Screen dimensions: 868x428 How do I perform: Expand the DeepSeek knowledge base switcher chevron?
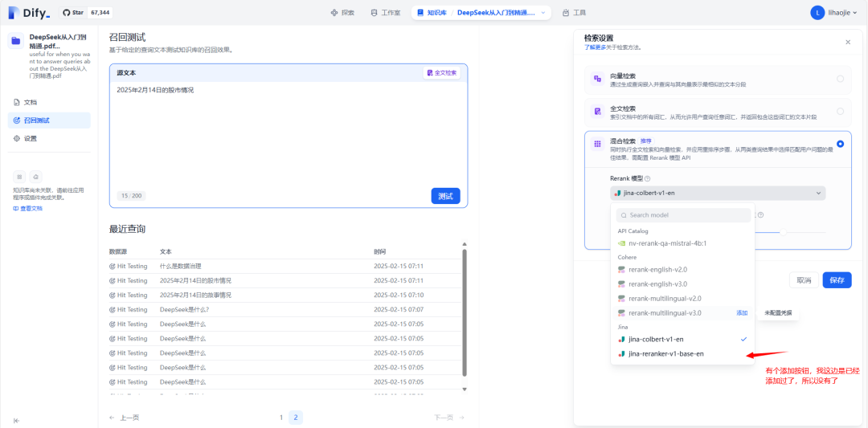tap(542, 13)
